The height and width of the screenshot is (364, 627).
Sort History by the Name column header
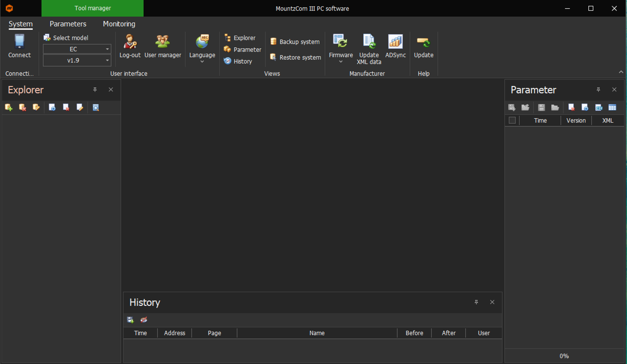click(317, 333)
